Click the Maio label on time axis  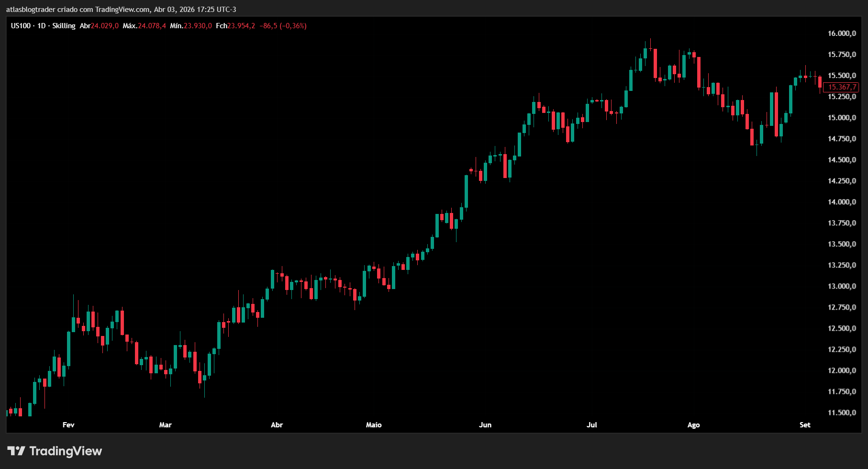(x=374, y=425)
